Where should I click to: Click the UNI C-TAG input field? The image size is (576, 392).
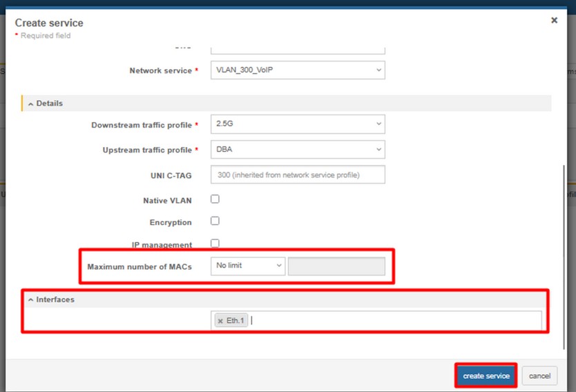coord(298,175)
